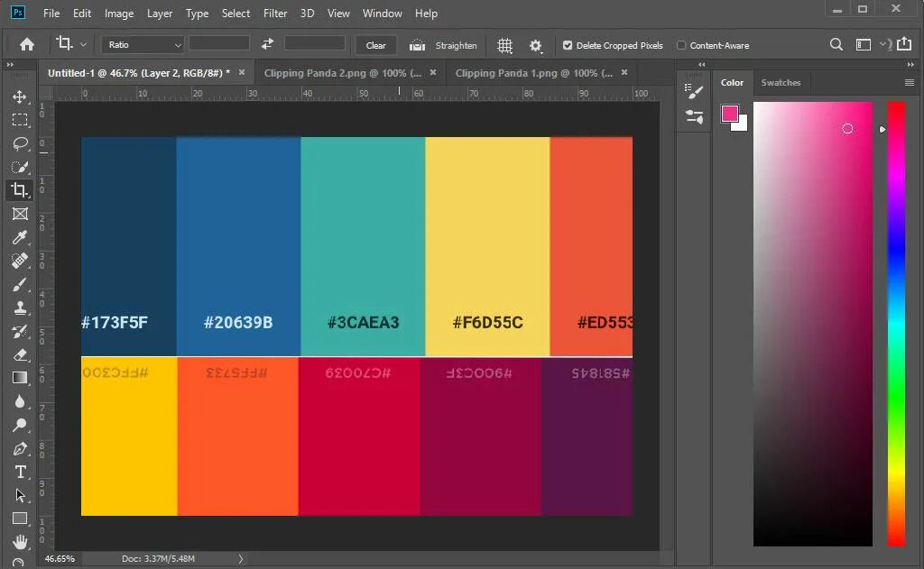
Task: Switch to Clipping Panda 2.png tab
Action: (x=342, y=73)
